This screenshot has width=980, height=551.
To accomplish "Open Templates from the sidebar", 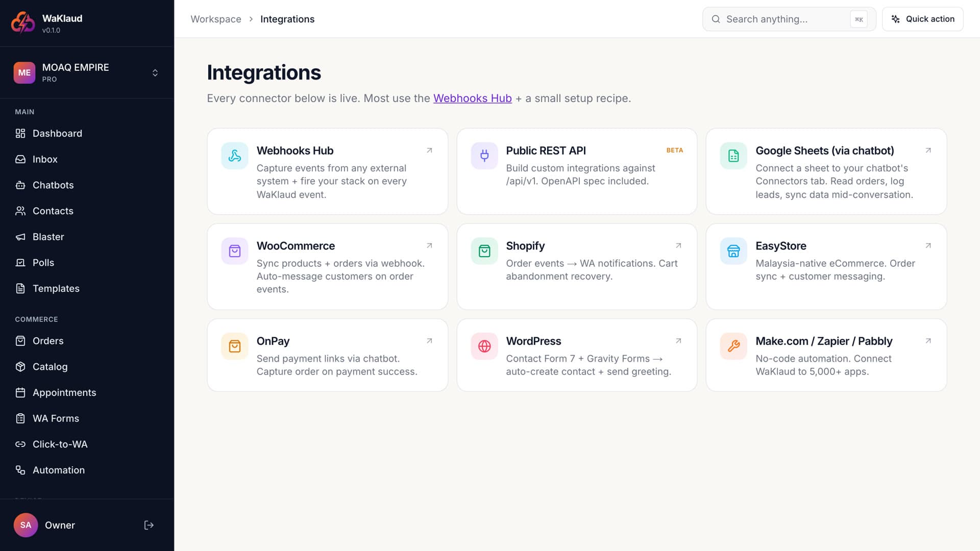I will [x=87, y=288].
